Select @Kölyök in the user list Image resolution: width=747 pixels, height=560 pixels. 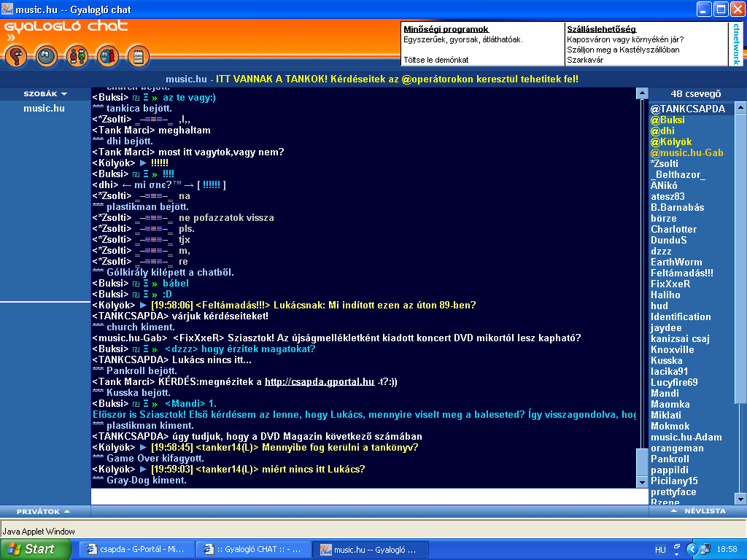click(671, 142)
